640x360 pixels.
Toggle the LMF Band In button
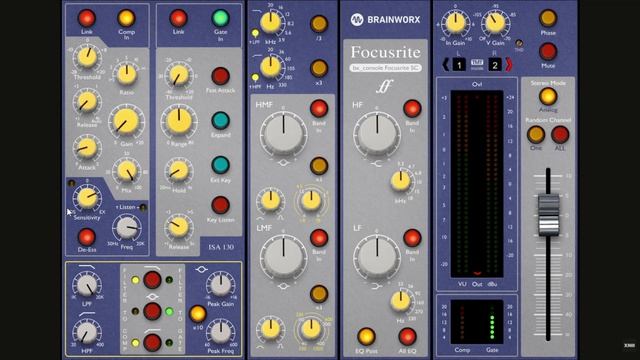[x=319, y=238]
